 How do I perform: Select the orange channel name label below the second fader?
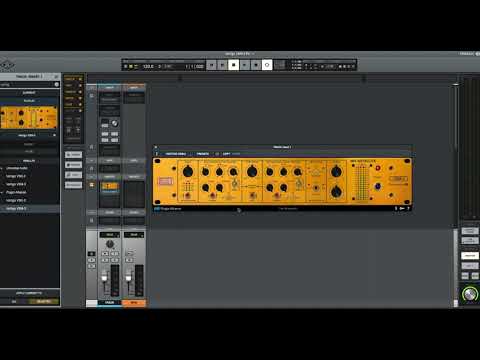pos(134,303)
